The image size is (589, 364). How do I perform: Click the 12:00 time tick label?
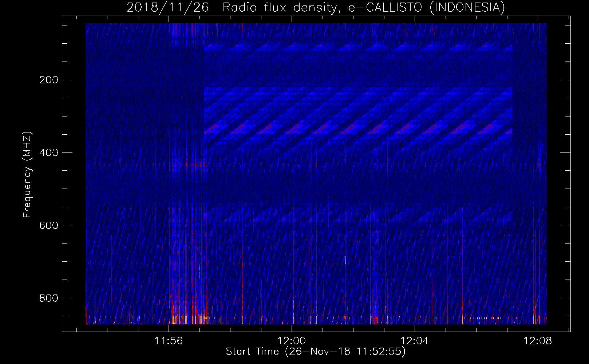pyautogui.click(x=292, y=341)
